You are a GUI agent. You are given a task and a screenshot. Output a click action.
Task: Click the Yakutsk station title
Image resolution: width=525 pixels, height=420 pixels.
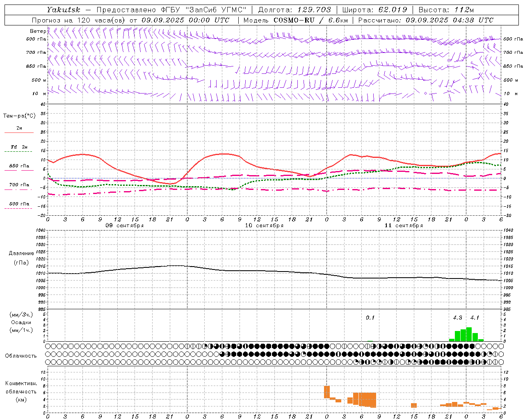point(63,10)
